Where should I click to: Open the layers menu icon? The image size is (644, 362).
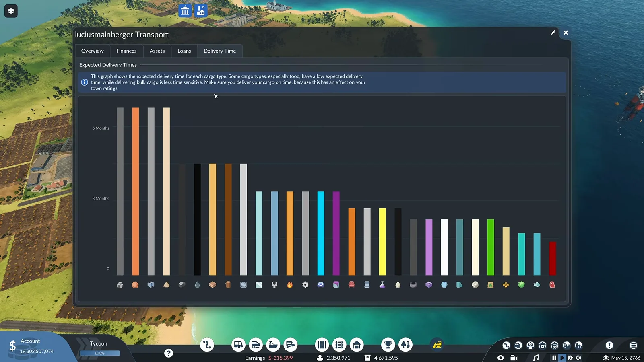click(x=11, y=11)
